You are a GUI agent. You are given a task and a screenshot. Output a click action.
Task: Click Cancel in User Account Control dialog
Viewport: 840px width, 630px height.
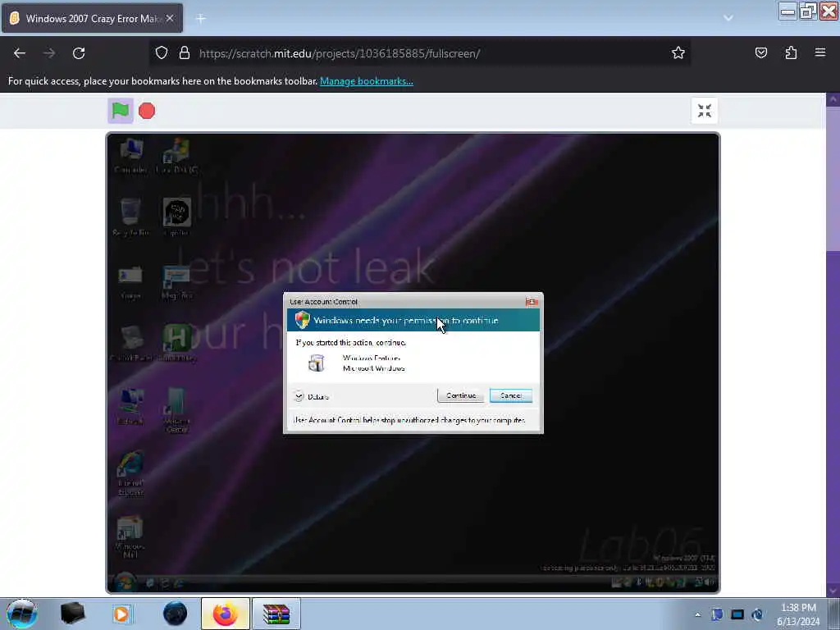(511, 396)
